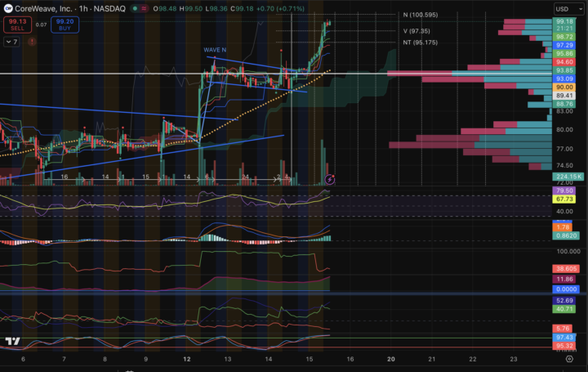Click date 23 on the time axis
The width and height of the screenshot is (588, 372).
coord(514,359)
